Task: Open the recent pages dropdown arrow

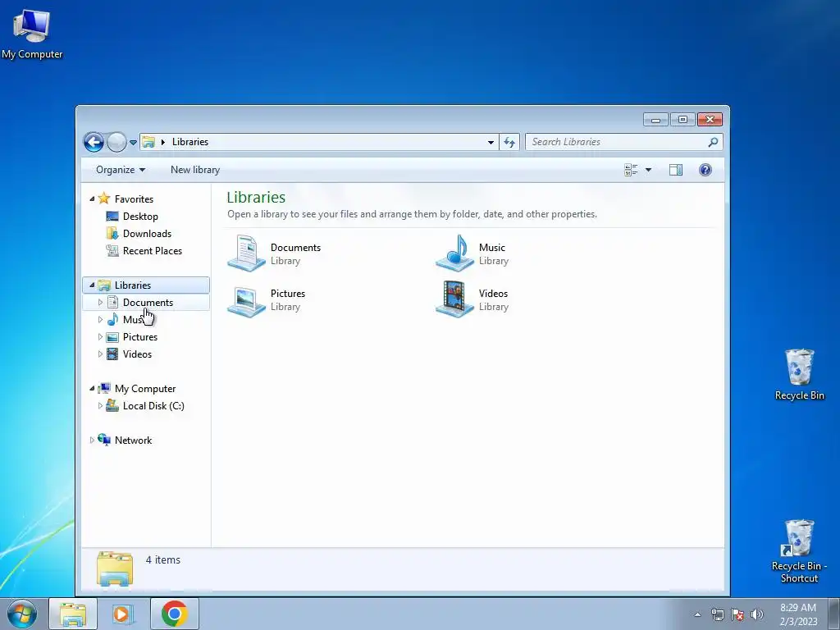Action: [134, 143]
